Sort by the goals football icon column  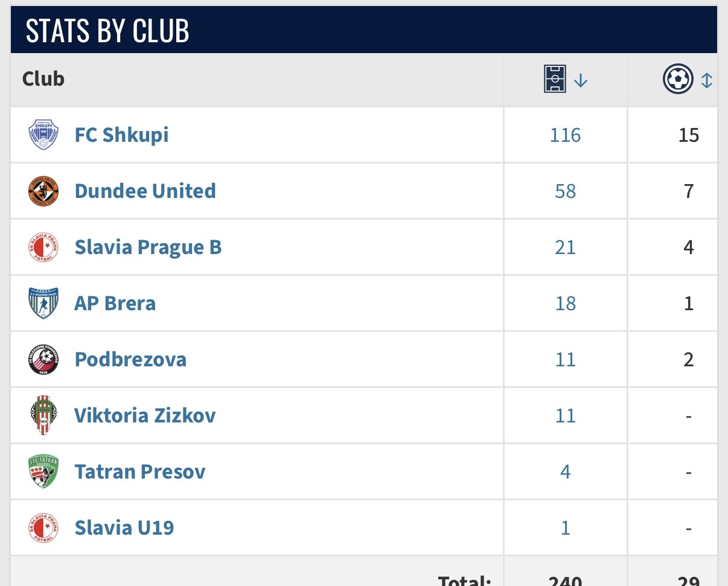(x=678, y=80)
